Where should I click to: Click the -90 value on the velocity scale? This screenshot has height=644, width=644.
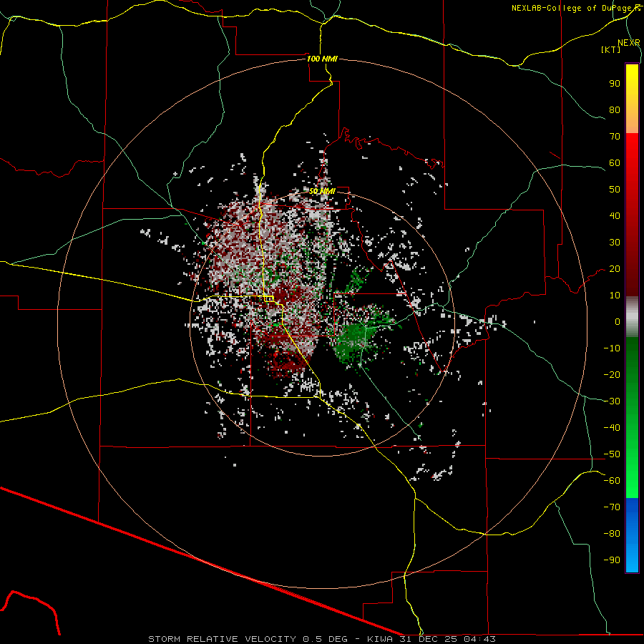612,560
